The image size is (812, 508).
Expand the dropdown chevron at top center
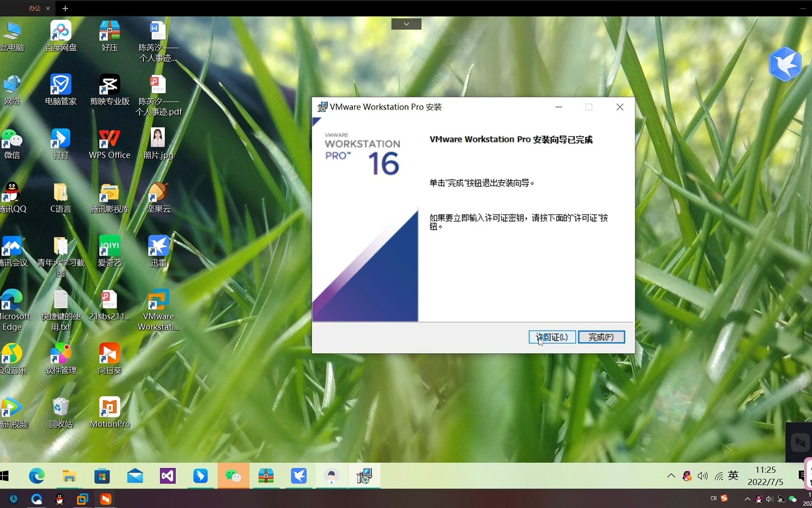point(406,24)
